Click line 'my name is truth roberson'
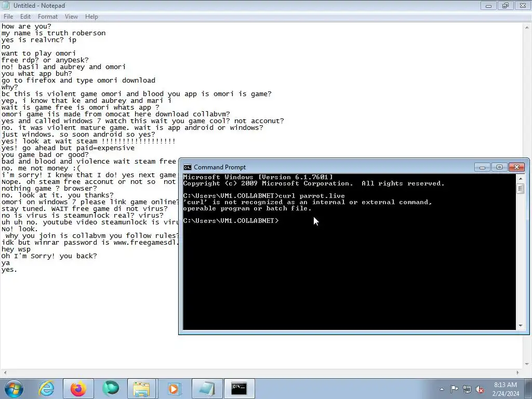Screen dimensions: 532x399 point(54,33)
